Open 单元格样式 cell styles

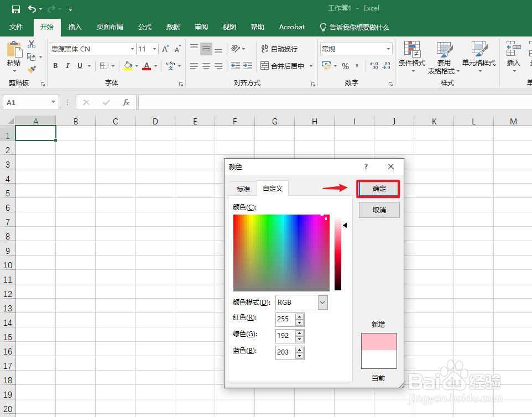point(479,56)
